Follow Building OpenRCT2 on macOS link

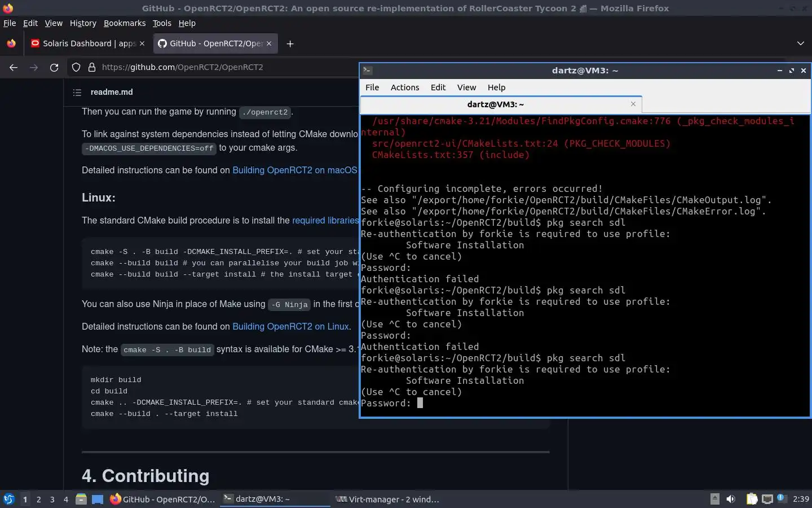click(x=295, y=170)
